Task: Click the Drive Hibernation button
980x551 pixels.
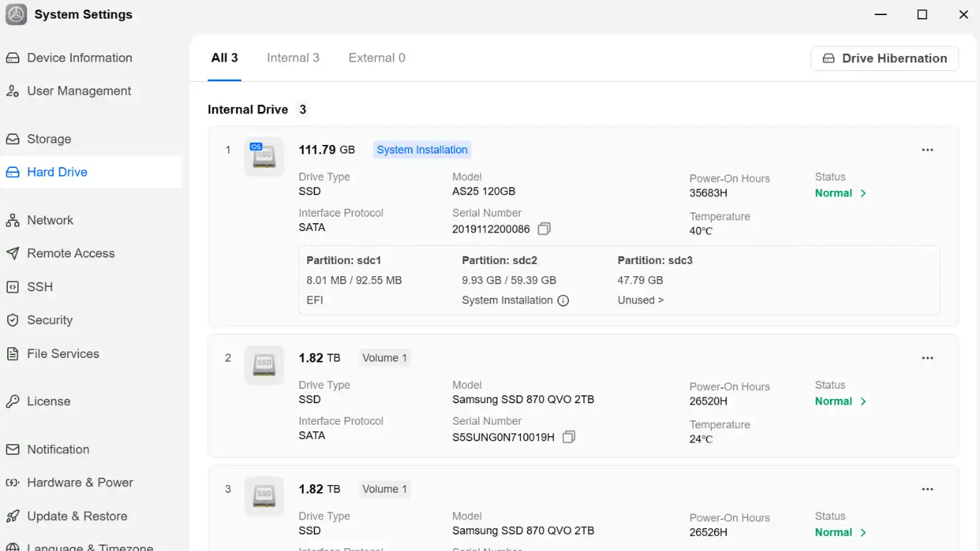Action: 885,59
